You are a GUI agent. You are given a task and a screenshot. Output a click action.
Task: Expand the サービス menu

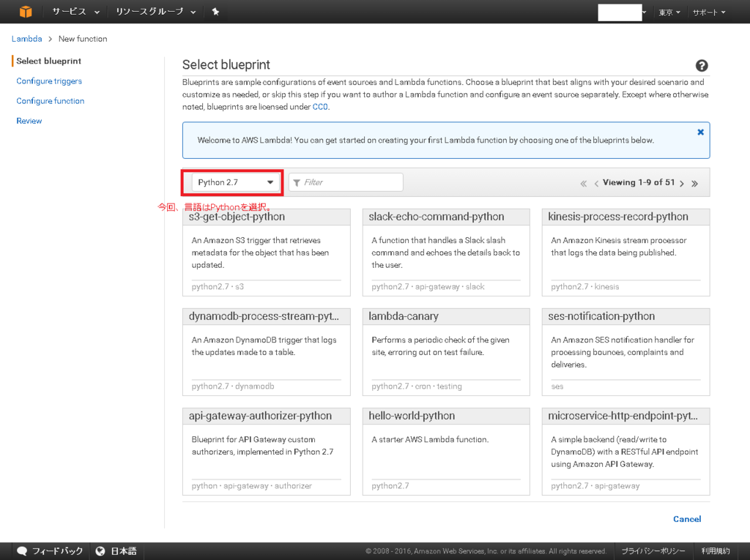coord(75,12)
